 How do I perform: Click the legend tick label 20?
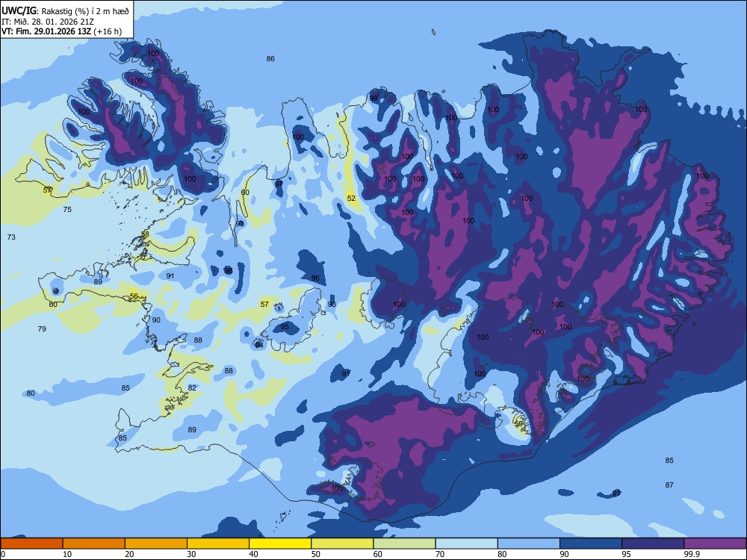(129, 554)
